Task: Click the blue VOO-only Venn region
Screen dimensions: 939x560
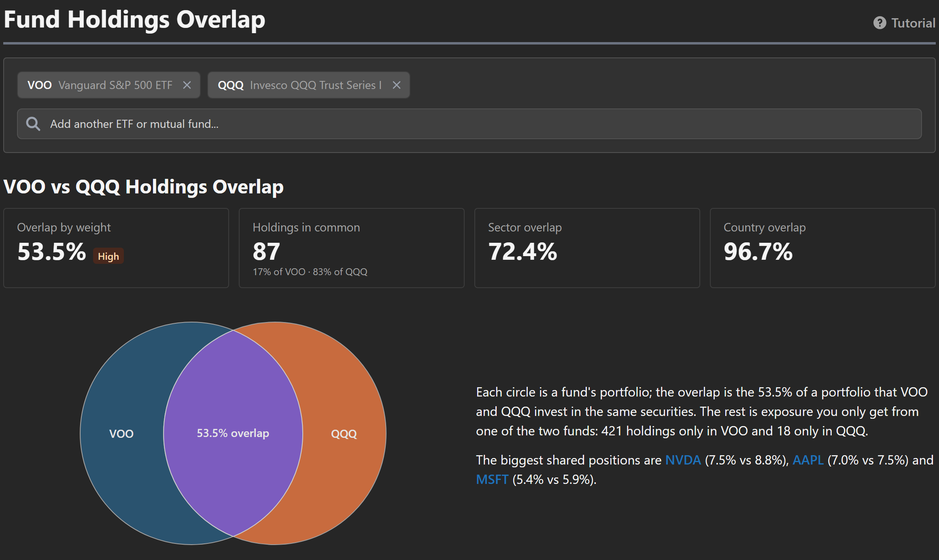Action: [x=121, y=433]
